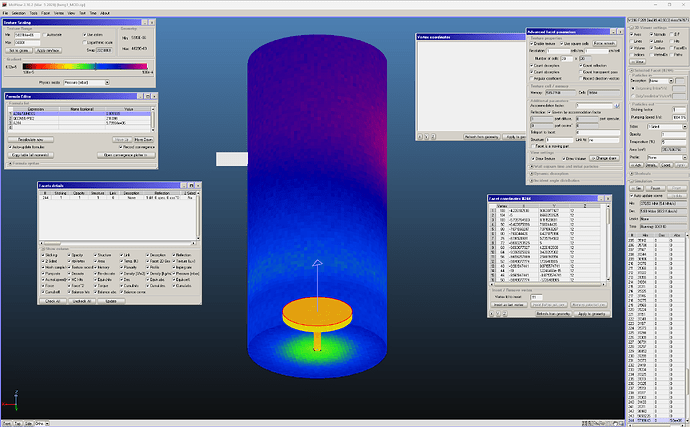Click Refresh from geometry in Vertex coordinates window

481,137
